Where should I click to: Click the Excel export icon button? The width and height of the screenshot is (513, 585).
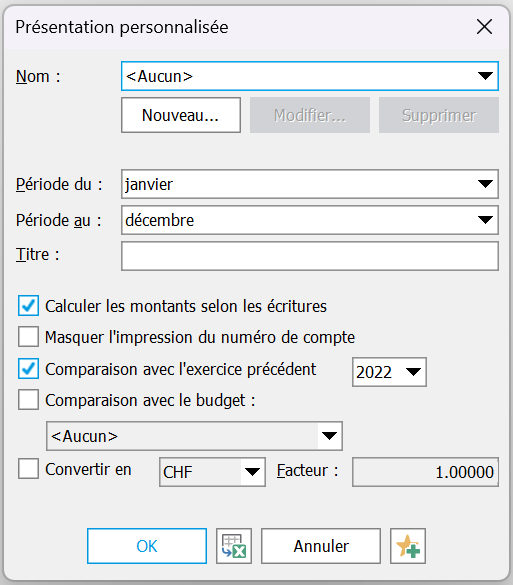[x=234, y=546]
